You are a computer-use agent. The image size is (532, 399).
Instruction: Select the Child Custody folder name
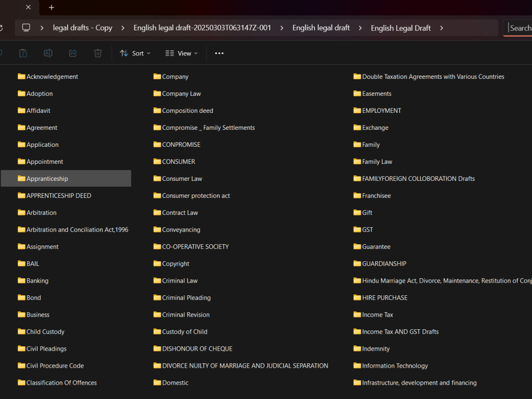click(45, 332)
